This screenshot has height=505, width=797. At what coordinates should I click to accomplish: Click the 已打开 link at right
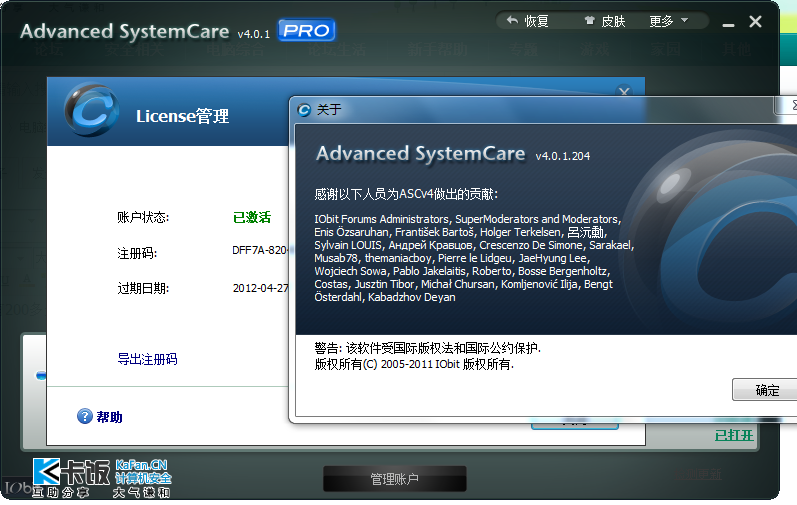734,435
